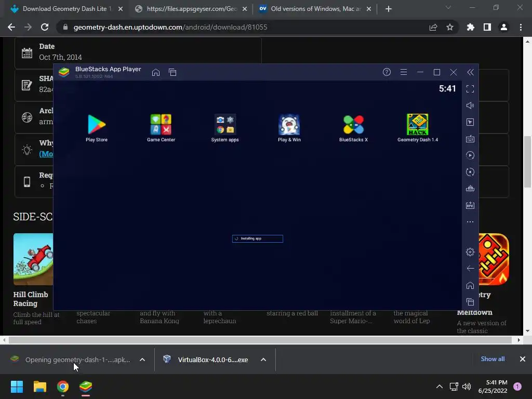This screenshot has height=399, width=532.
Task: Click the page horizontal scrollbar
Action: tap(260, 340)
